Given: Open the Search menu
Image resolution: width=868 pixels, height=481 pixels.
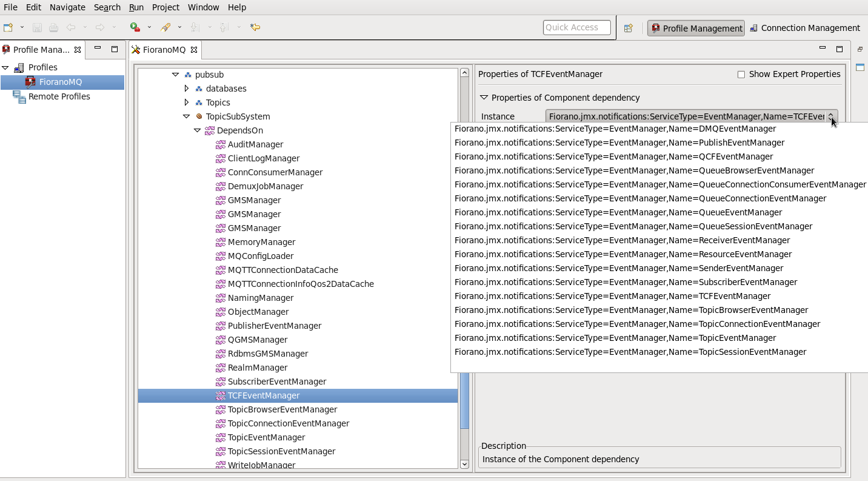Looking at the screenshot, I should 107,7.
